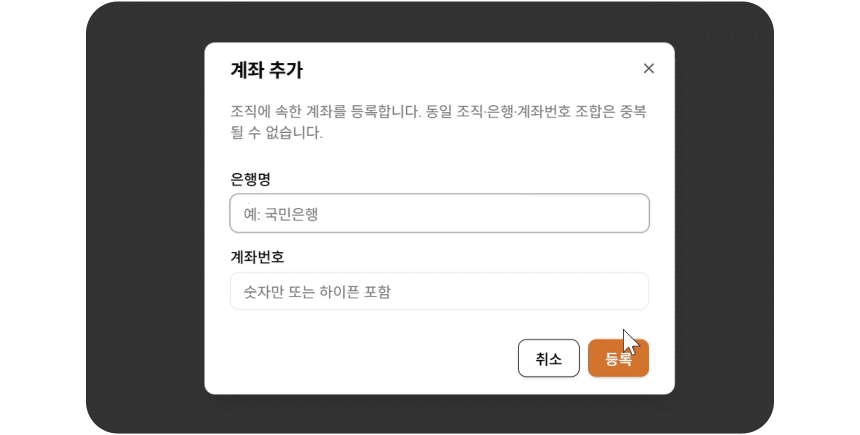This screenshot has height=435, width=860.
Task: Click the white margin left of dark panel
Action: [x=42, y=218]
